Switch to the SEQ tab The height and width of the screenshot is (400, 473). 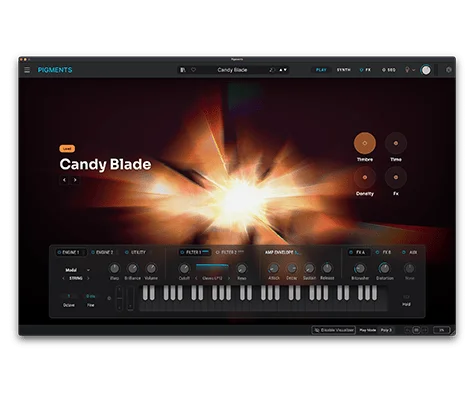point(389,70)
